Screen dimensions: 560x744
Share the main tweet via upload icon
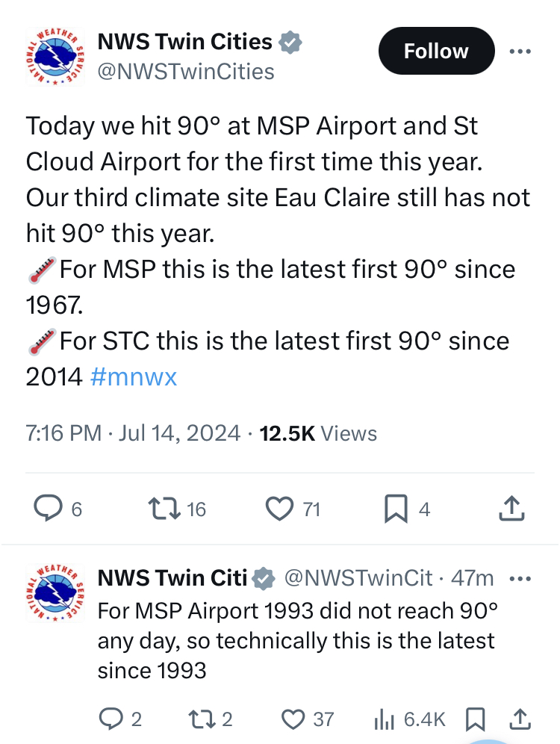coord(511,509)
